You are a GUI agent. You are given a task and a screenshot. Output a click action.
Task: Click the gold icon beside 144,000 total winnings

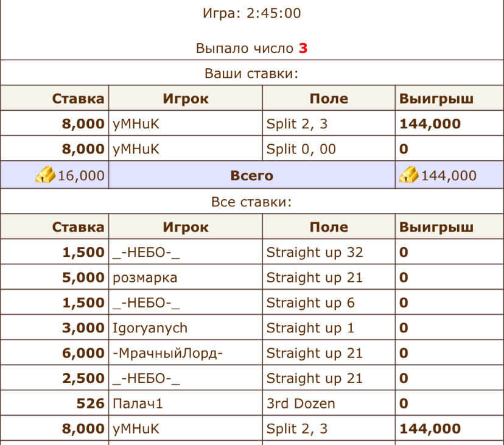coord(409,176)
